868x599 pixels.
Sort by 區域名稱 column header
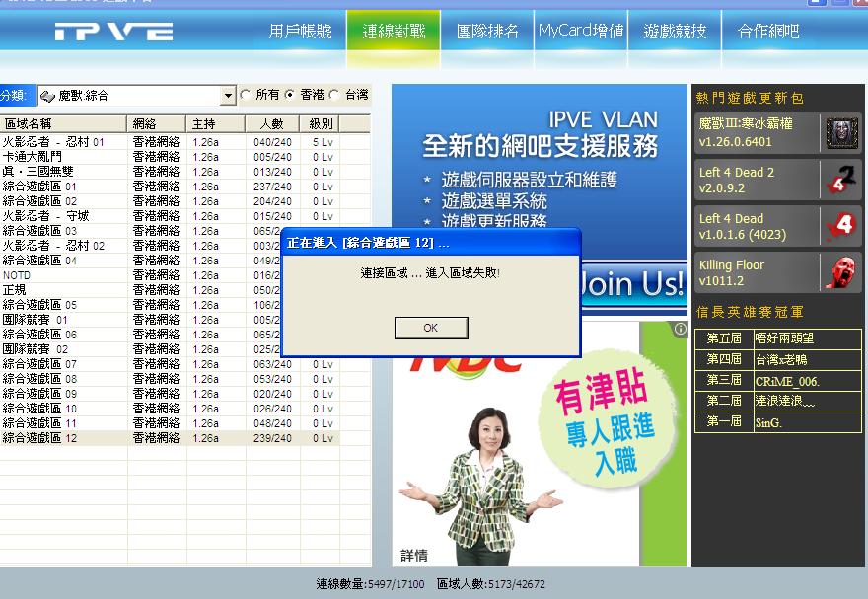63,124
